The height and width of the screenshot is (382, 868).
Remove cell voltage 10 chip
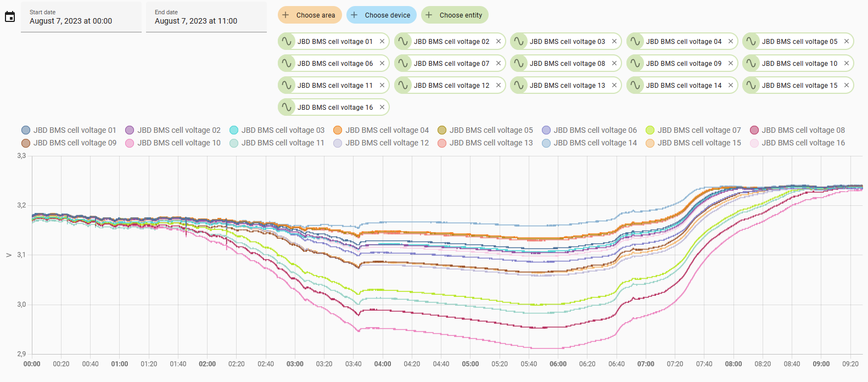click(847, 63)
